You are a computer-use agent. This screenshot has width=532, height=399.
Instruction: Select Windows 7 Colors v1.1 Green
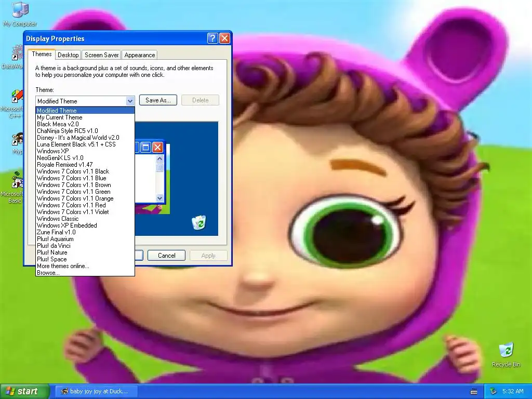click(85, 192)
